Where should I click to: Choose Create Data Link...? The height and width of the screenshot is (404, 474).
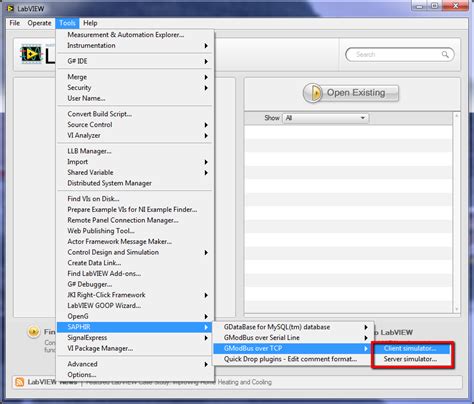135,263
